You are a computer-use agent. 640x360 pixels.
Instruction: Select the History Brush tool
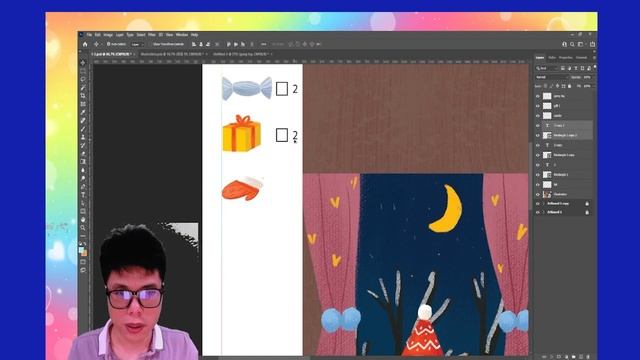pyautogui.click(x=83, y=145)
